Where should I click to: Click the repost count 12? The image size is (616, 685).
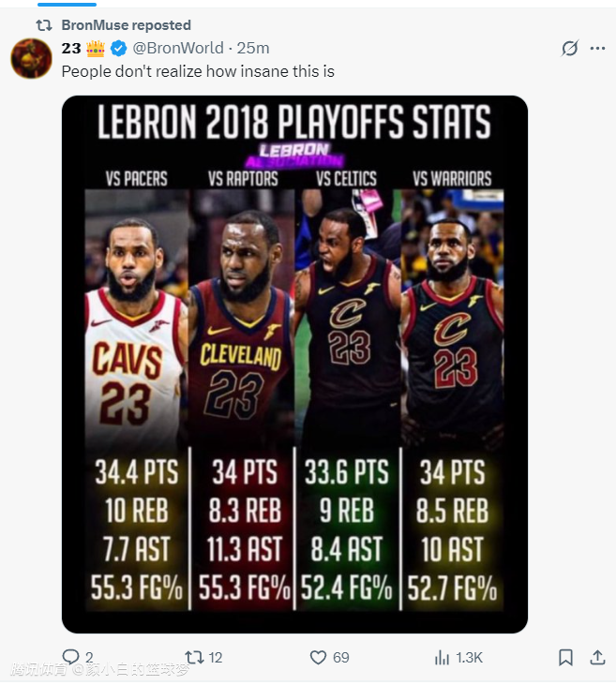215,657
